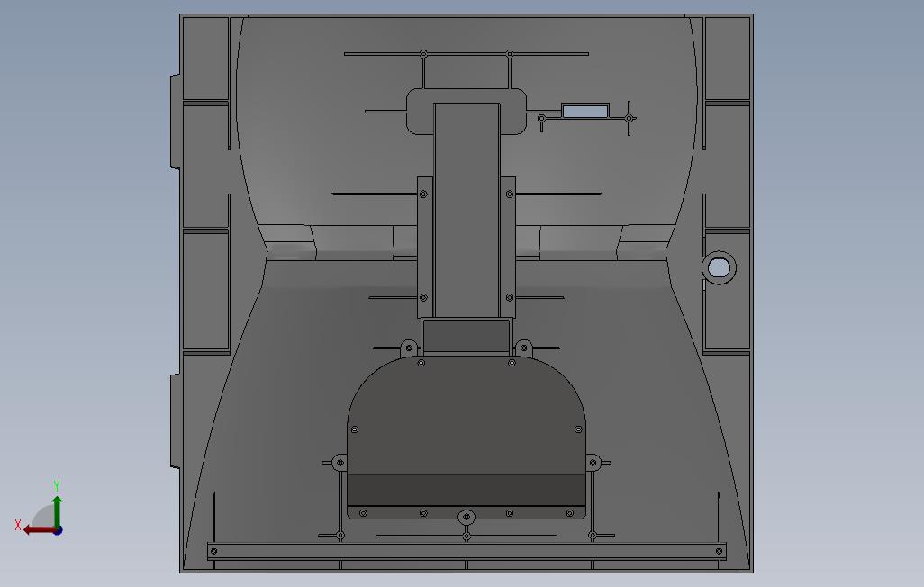Select the long horizontal bar along the model's bottom
The image size is (924, 587).
point(467,552)
